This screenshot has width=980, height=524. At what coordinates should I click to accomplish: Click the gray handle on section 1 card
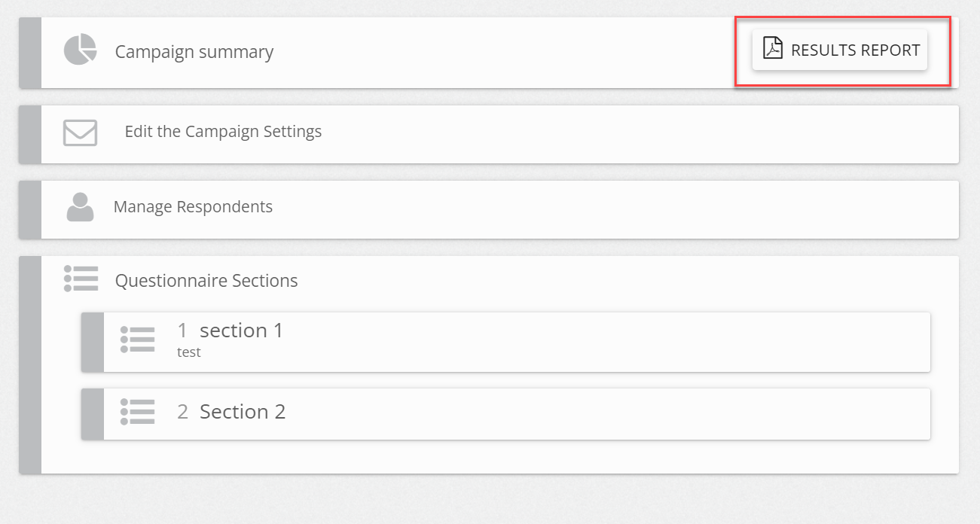tap(93, 342)
